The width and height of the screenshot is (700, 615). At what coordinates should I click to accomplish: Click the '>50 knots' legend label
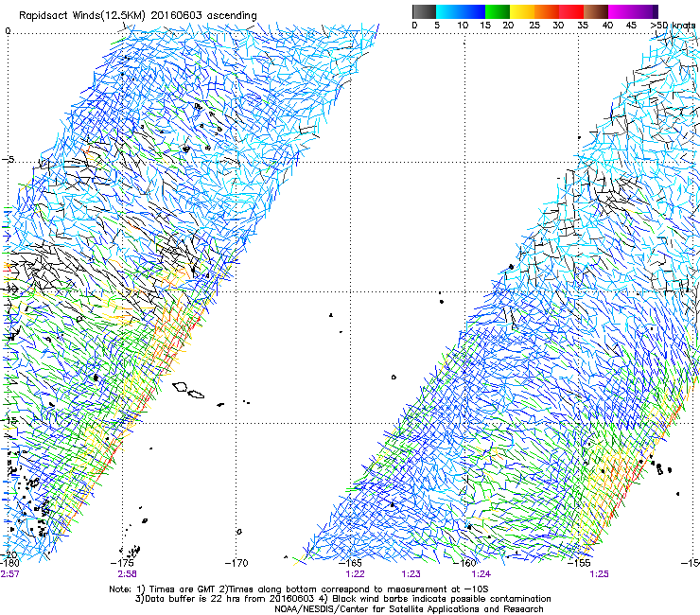click(x=673, y=26)
